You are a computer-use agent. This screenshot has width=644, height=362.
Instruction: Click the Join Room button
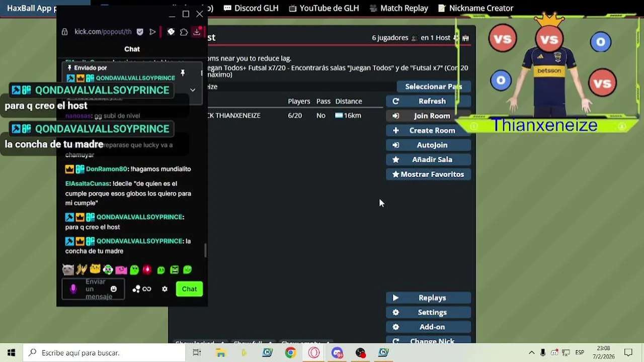428,116
